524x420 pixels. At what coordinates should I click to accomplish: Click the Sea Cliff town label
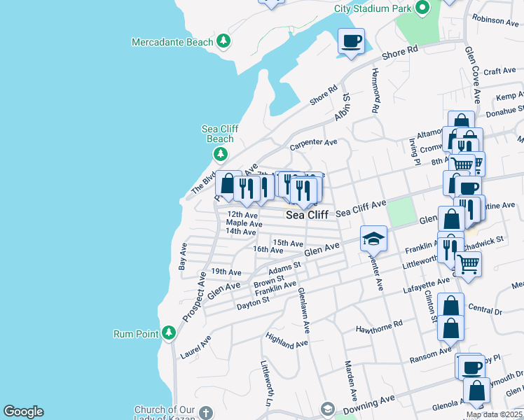click(x=306, y=215)
